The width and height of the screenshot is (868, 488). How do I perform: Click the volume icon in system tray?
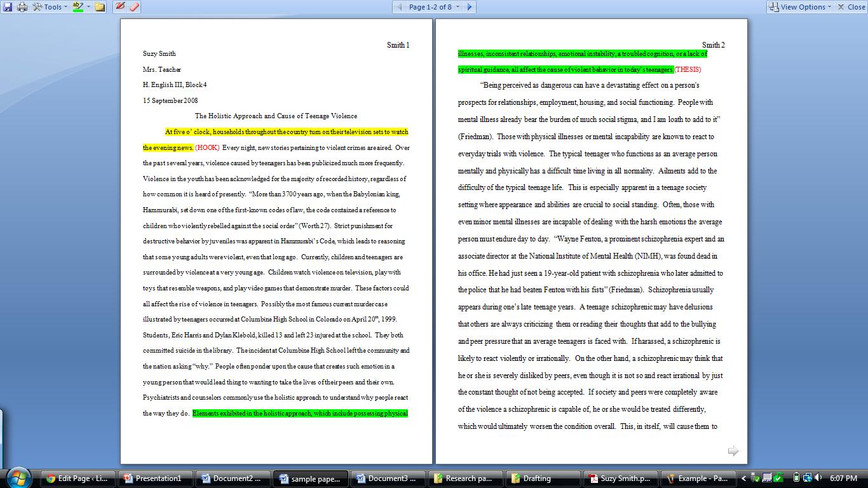819,478
